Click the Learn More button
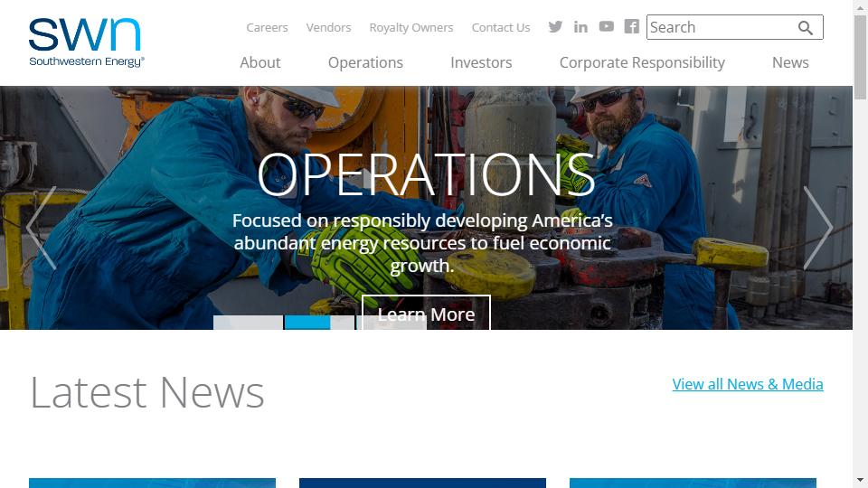This screenshot has width=868, height=488. coord(426,314)
